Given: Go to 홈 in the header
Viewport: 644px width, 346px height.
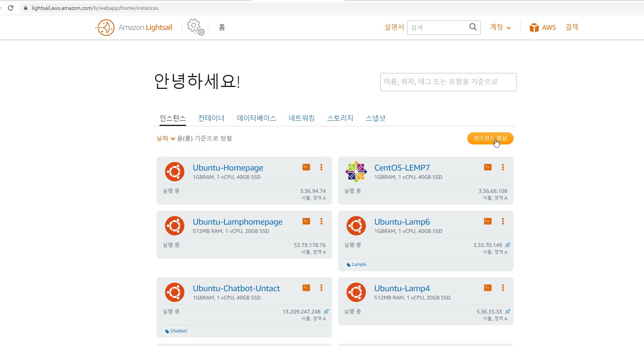Looking at the screenshot, I should (222, 27).
